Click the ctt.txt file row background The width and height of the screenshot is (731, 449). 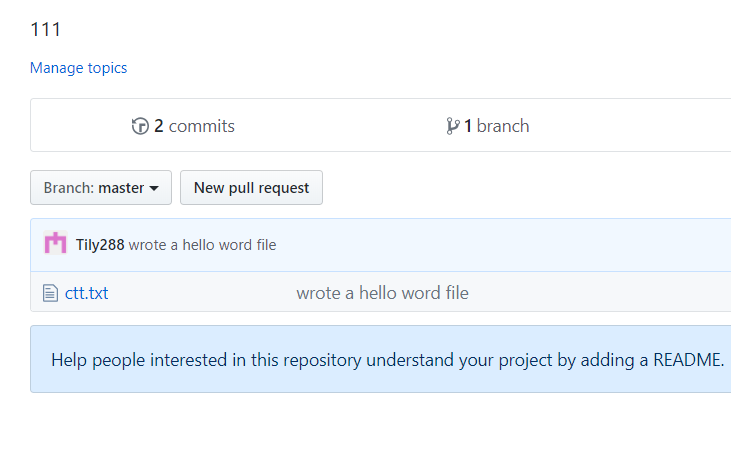(380, 292)
